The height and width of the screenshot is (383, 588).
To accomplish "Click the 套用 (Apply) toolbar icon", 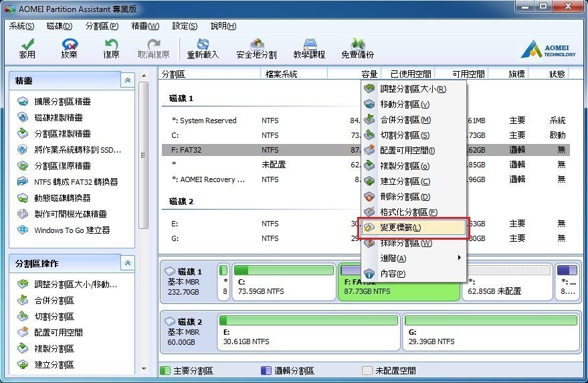I will [x=27, y=48].
